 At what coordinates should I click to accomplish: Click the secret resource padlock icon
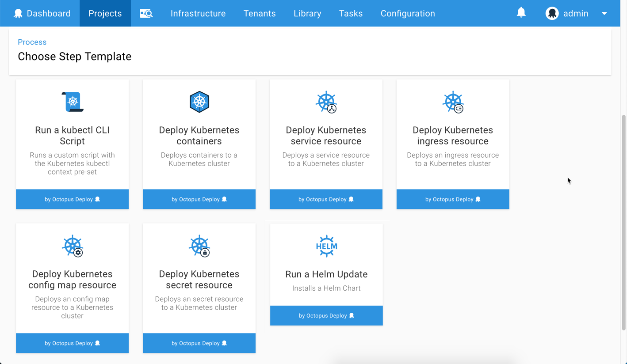tap(199, 246)
